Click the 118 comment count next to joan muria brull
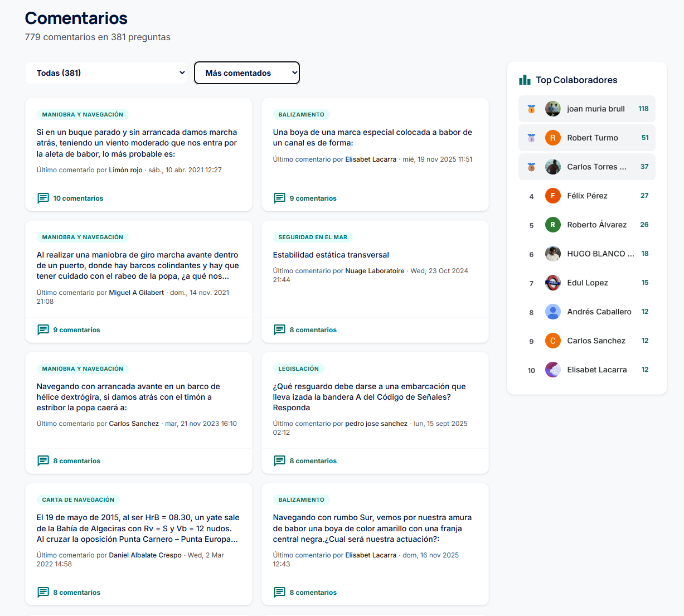The height and width of the screenshot is (616, 684). (643, 109)
